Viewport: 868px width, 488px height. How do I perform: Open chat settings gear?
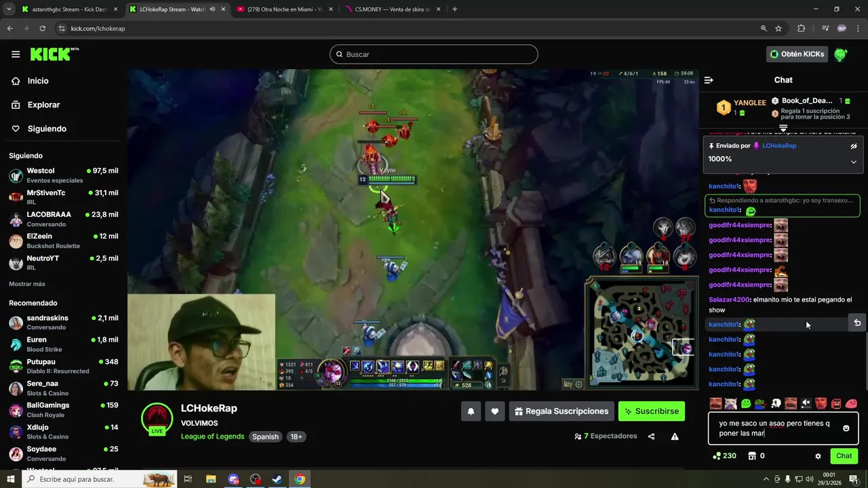[818, 456]
